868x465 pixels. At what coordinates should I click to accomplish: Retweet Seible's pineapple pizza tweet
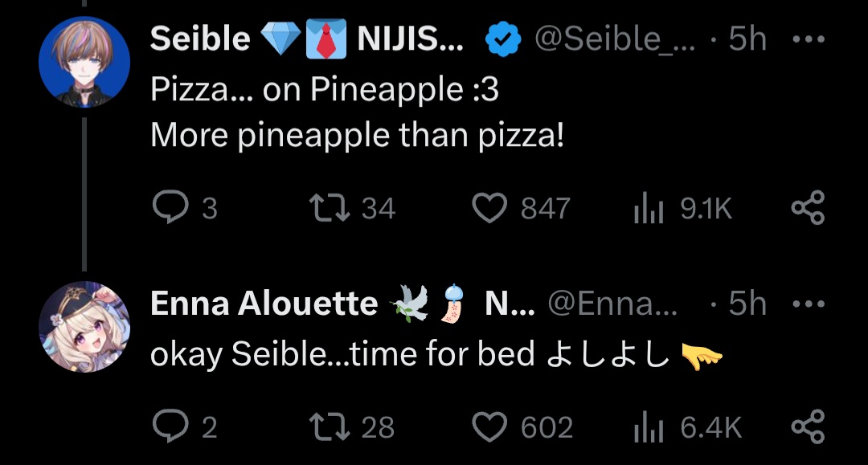point(329,209)
